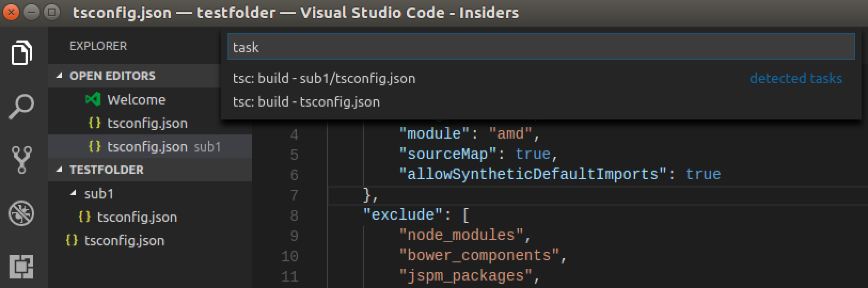Click the 'detected tasks' group label
Image resolution: width=868 pixels, height=288 pixels.
(x=795, y=78)
